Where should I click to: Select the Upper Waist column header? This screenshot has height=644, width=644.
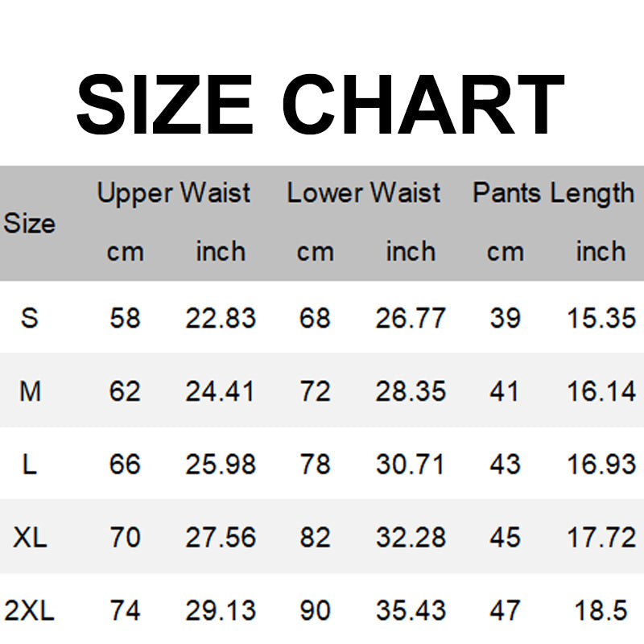click(x=173, y=193)
